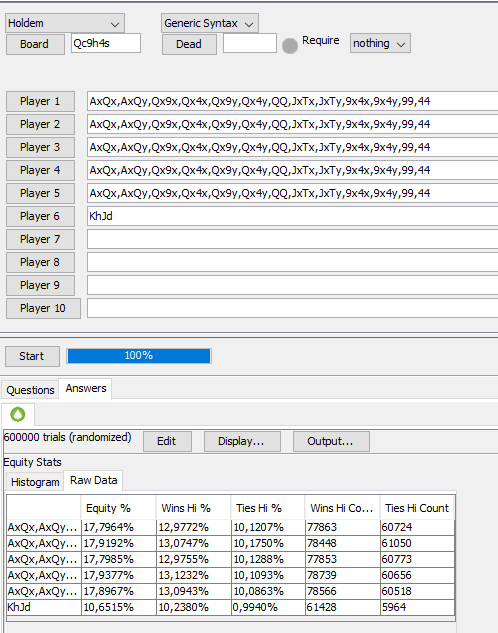Click the Player 2 button
The height and width of the screenshot is (633, 498).
pos(40,124)
